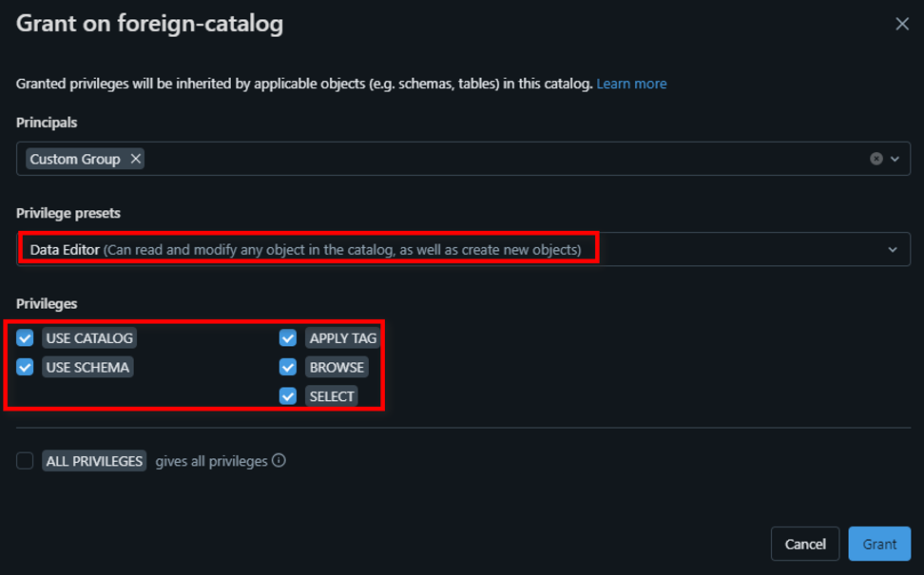Uncheck the APPLY TAG privilege
Screen dimensions: 924x575
coord(288,337)
